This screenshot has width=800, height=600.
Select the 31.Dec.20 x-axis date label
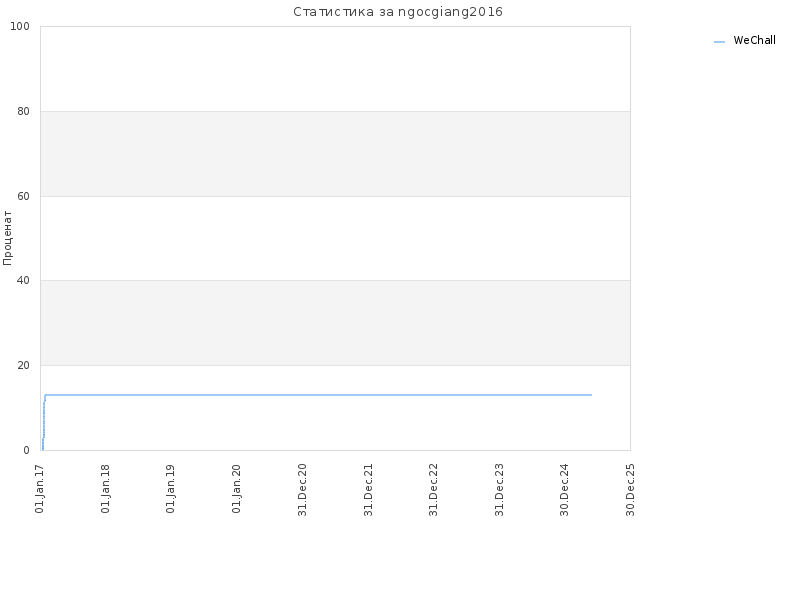click(302, 490)
